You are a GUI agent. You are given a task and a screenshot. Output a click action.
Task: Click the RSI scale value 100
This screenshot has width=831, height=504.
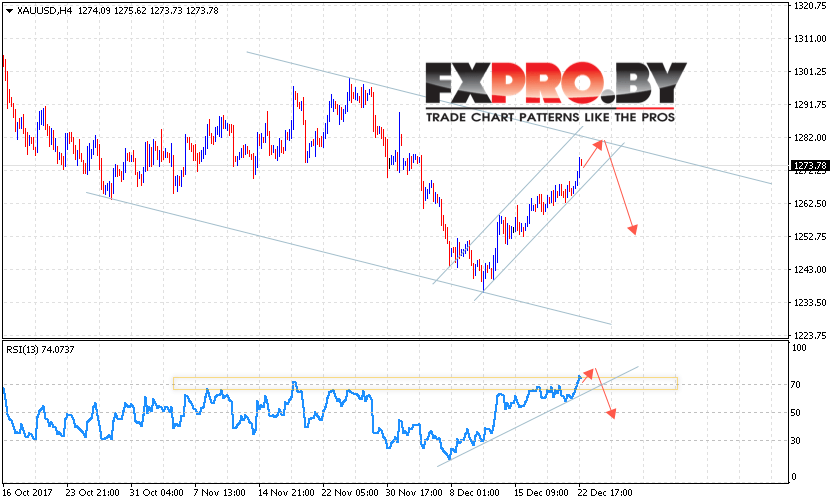click(799, 348)
